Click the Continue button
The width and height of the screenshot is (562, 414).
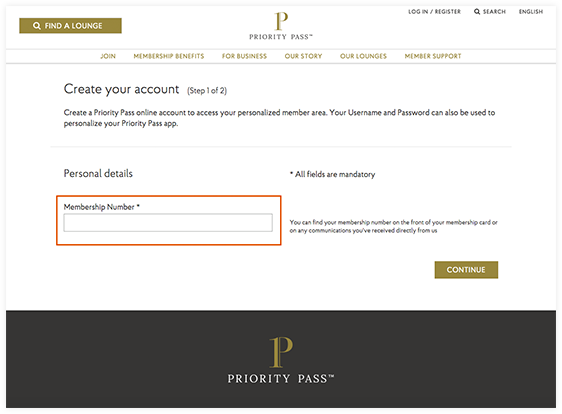[466, 270]
